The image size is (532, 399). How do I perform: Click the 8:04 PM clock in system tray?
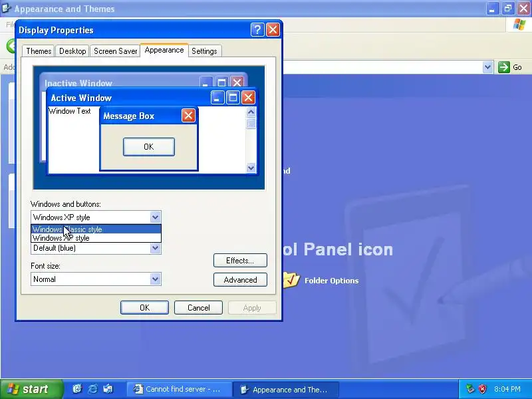(x=507, y=389)
